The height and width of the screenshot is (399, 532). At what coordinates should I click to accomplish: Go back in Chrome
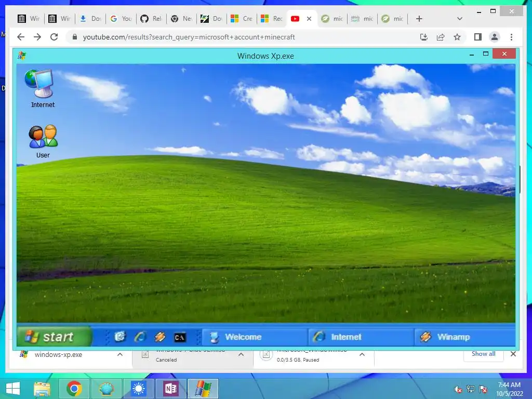point(21,37)
